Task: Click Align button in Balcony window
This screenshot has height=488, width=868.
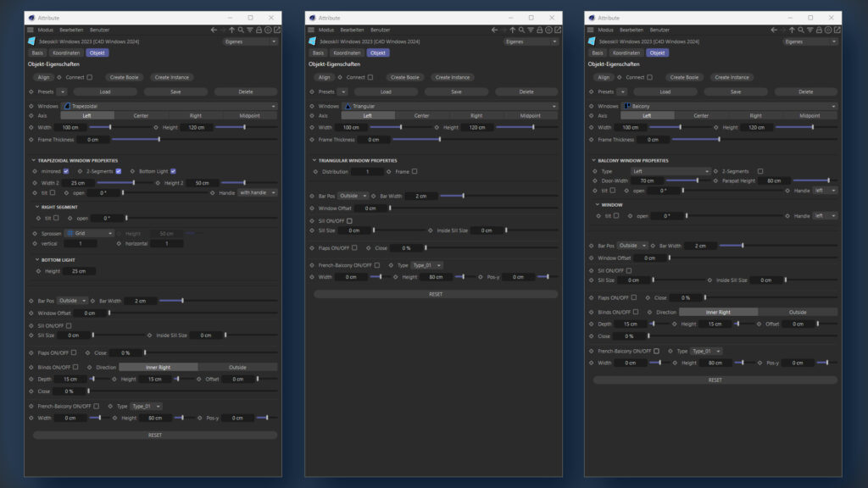Action: click(x=604, y=77)
